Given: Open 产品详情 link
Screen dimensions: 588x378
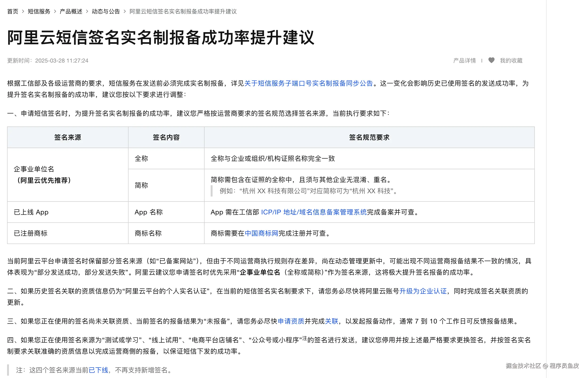Looking at the screenshot, I should click(464, 61).
